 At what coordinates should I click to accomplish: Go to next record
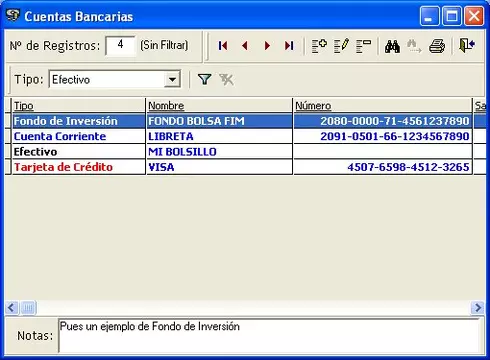[267, 46]
